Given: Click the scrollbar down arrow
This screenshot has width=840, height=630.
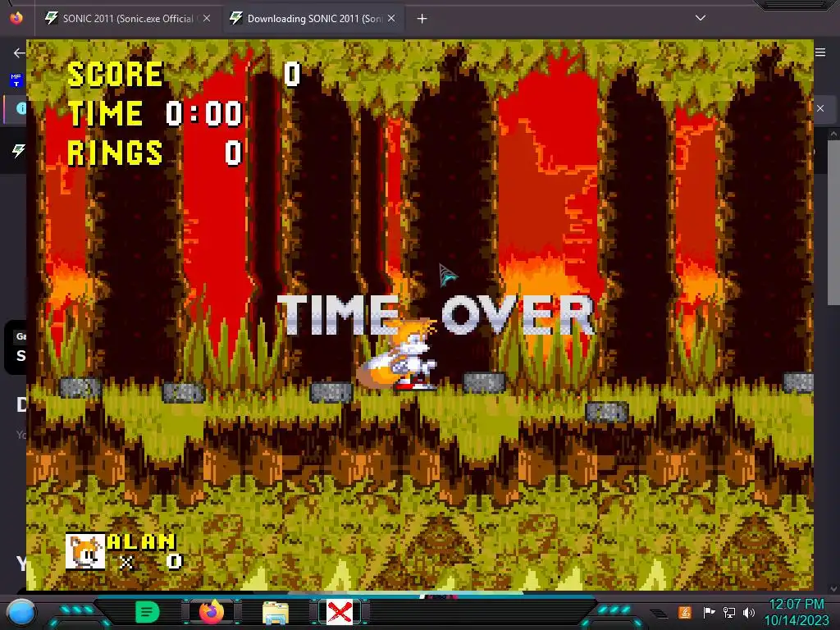Looking at the screenshot, I should [x=833, y=589].
